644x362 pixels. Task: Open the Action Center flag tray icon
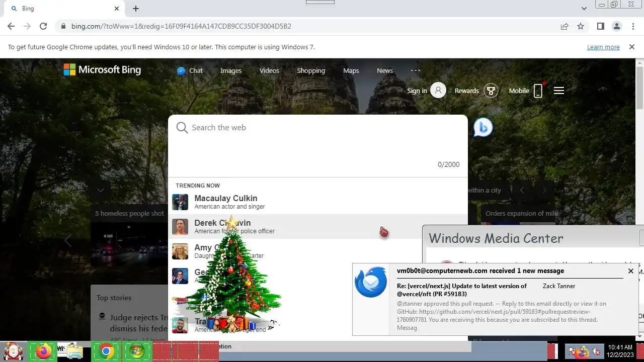coord(573,351)
